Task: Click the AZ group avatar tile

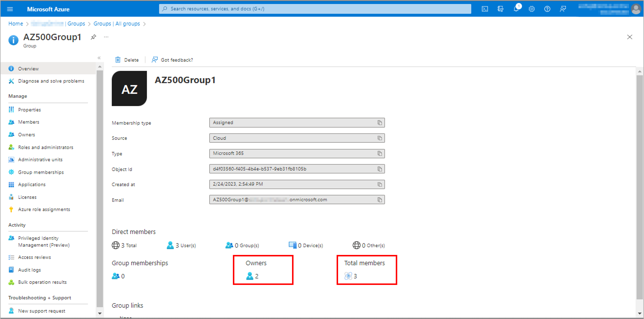Action: coord(129,89)
